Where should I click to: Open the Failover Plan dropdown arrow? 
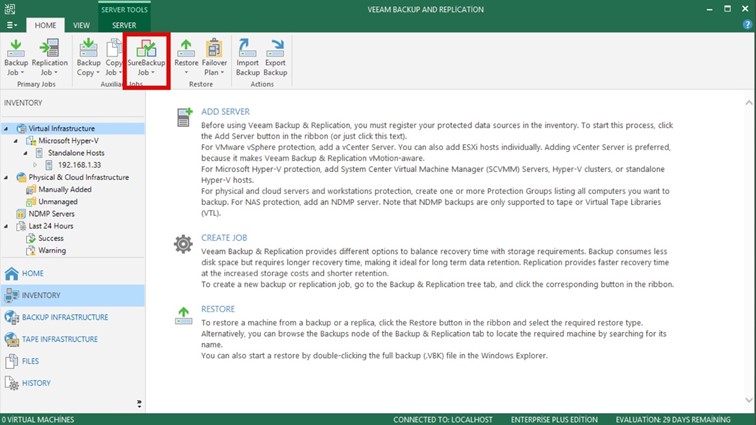point(222,73)
